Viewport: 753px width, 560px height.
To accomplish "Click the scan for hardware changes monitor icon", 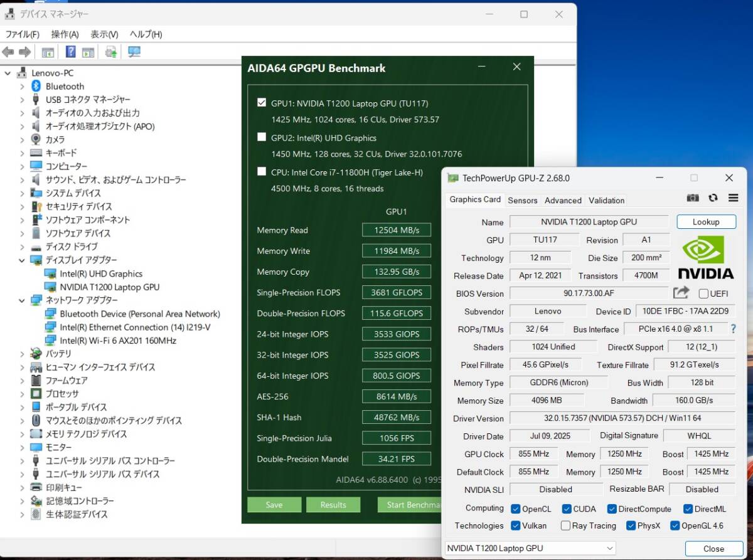I will coord(134,52).
